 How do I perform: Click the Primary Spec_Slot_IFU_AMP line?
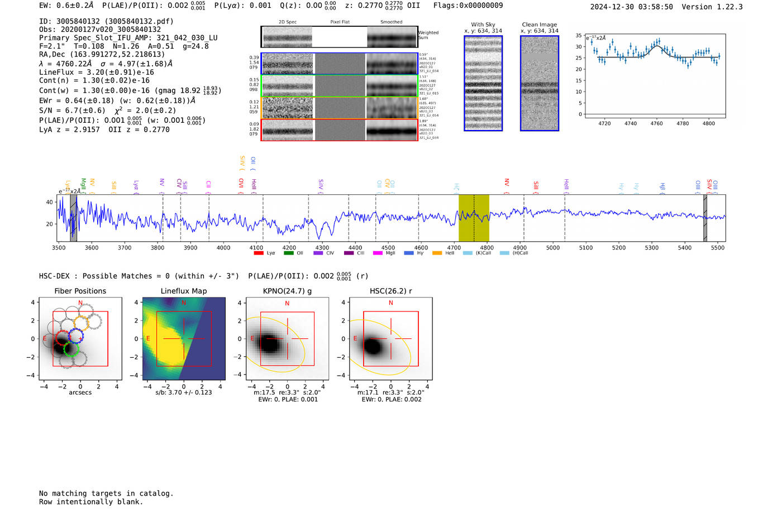128,38
